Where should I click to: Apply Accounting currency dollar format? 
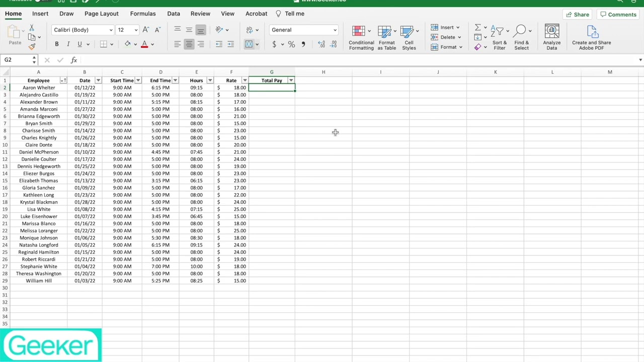click(274, 44)
